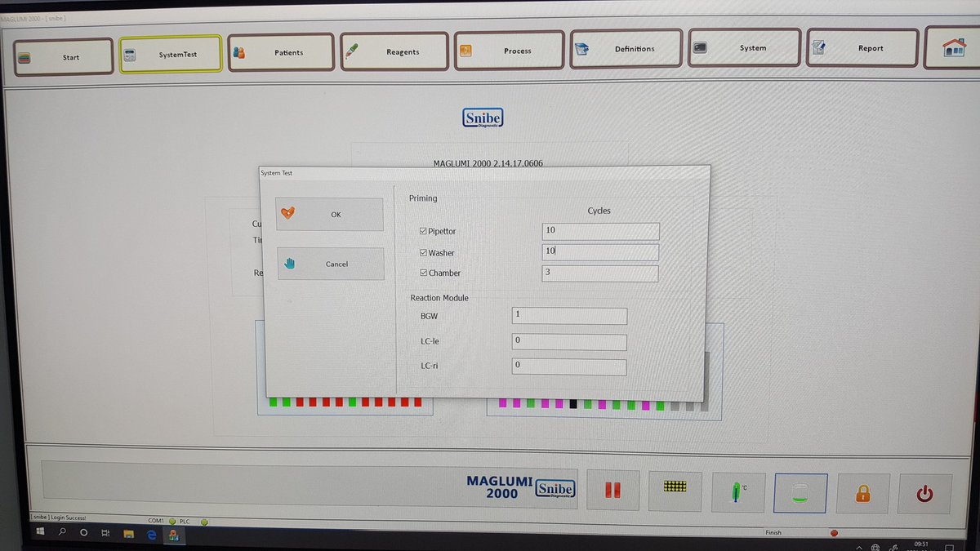Toggle the Washer priming checkbox
This screenshot has width=980, height=551.
pos(423,252)
